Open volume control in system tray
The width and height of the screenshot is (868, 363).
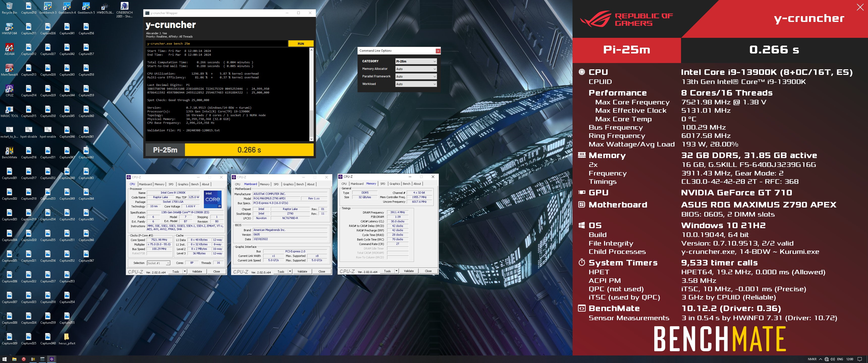[x=833, y=359]
